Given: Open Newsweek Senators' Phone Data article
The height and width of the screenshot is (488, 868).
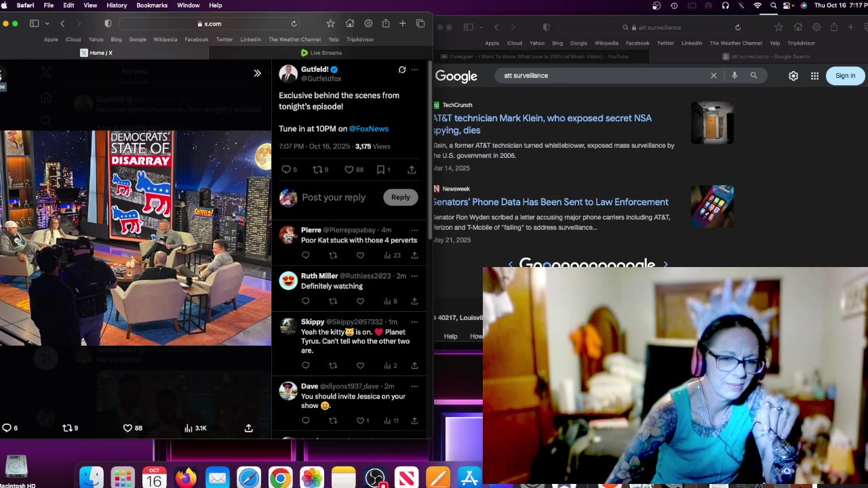Looking at the screenshot, I should click(551, 202).
